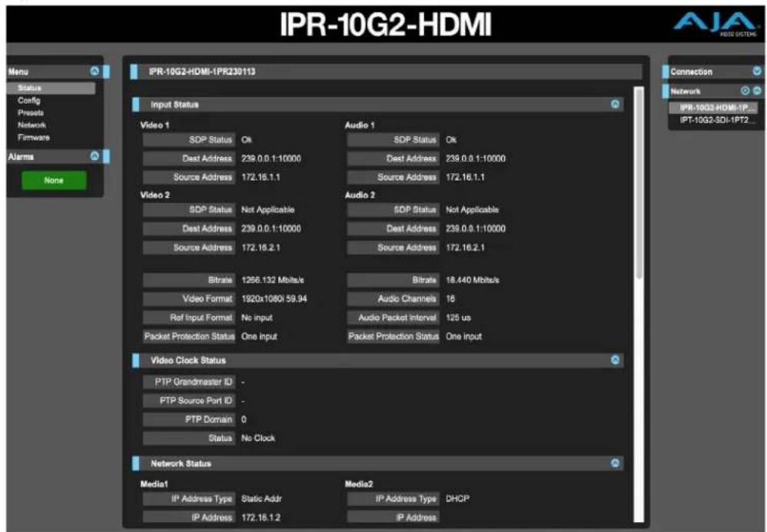Open the Status menu page

pos(51,88)
